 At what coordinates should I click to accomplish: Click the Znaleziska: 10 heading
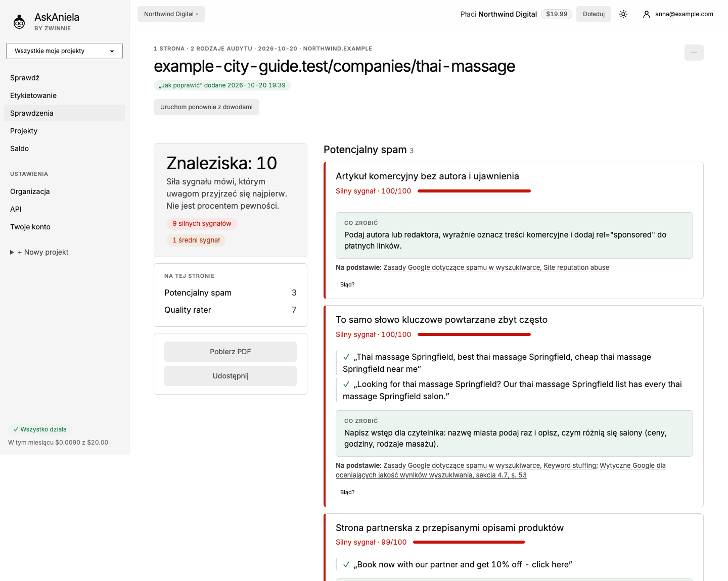(x=222, y=163)
